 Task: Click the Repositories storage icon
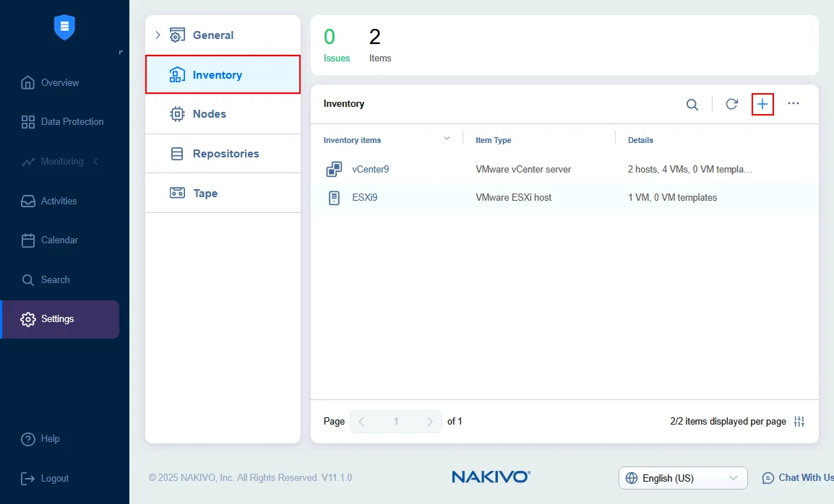pyautogui.click(x=177, y=154)
